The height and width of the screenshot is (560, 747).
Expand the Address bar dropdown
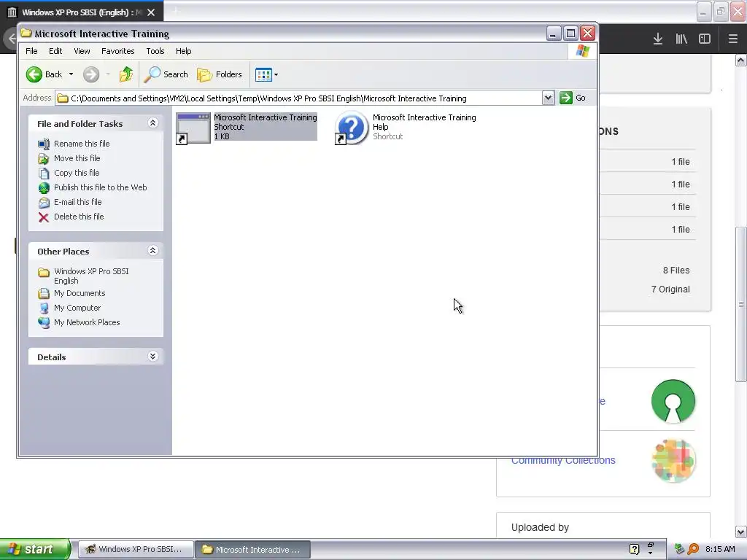point(548,98)
